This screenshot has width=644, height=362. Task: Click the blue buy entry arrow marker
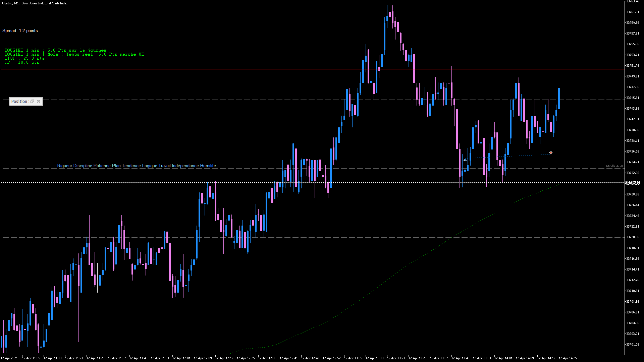click(465, 160)
